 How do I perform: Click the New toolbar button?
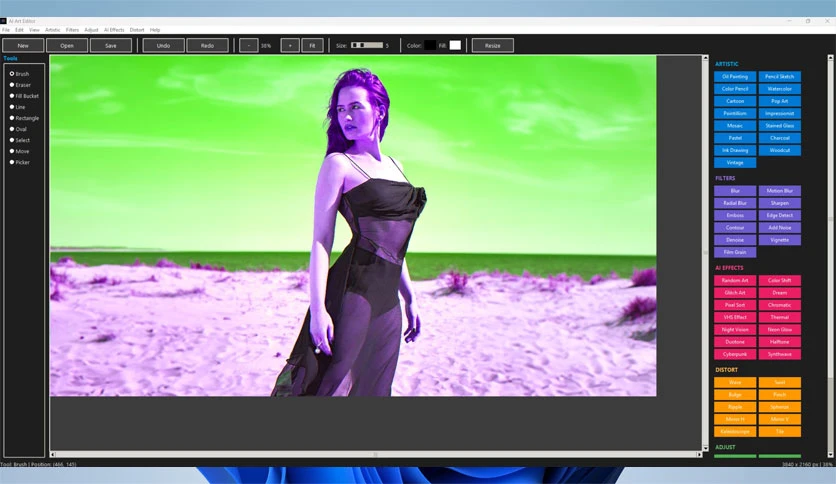(23, 45)
